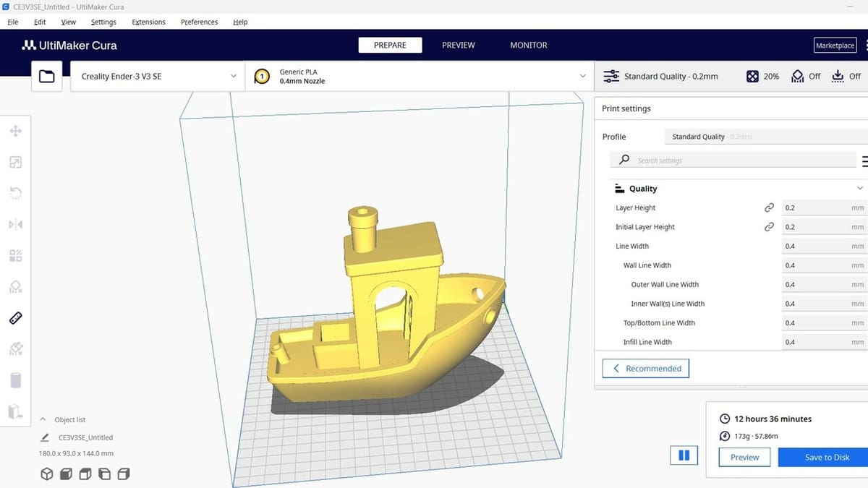Expand the Creality Ender-3 V3 SE printer dropdown
This screenshot has height=488, width=868.
click(x=158, y=76)
